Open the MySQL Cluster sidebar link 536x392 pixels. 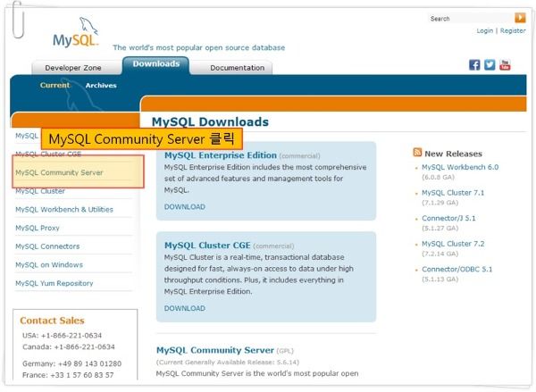pyautogui.click(x=40, y=191)
